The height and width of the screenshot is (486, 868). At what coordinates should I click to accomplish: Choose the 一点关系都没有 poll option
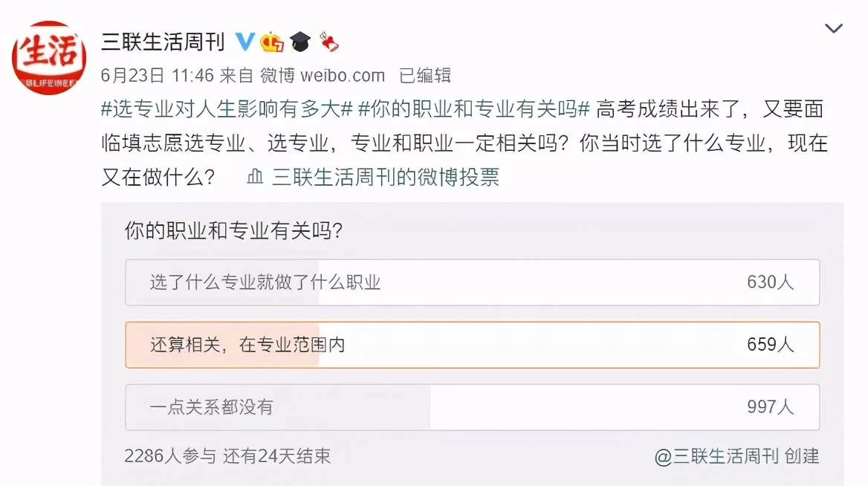[472, 407]
